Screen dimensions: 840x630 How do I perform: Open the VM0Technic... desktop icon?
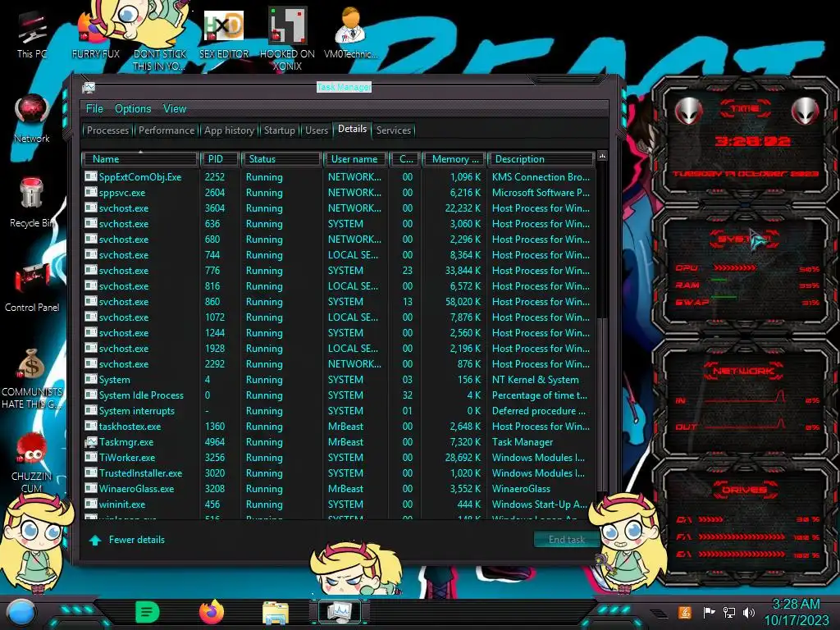pos(351,33)
